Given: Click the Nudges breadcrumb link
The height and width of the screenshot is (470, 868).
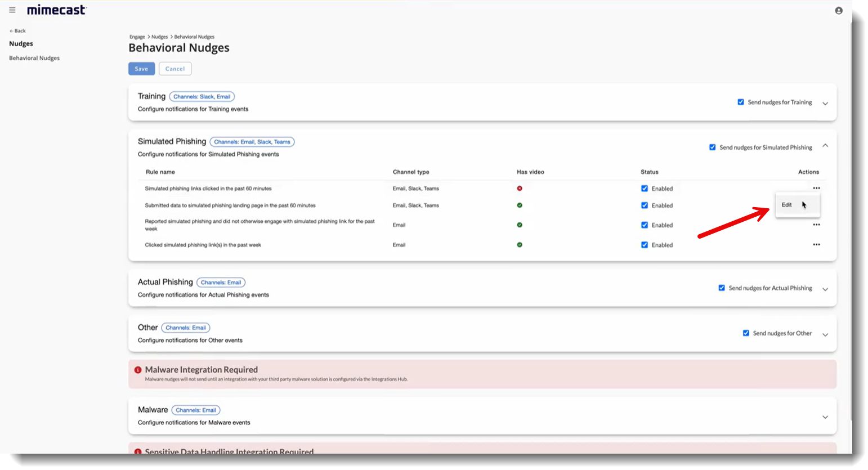Looking at the screenshot, I should click(159, 37).
